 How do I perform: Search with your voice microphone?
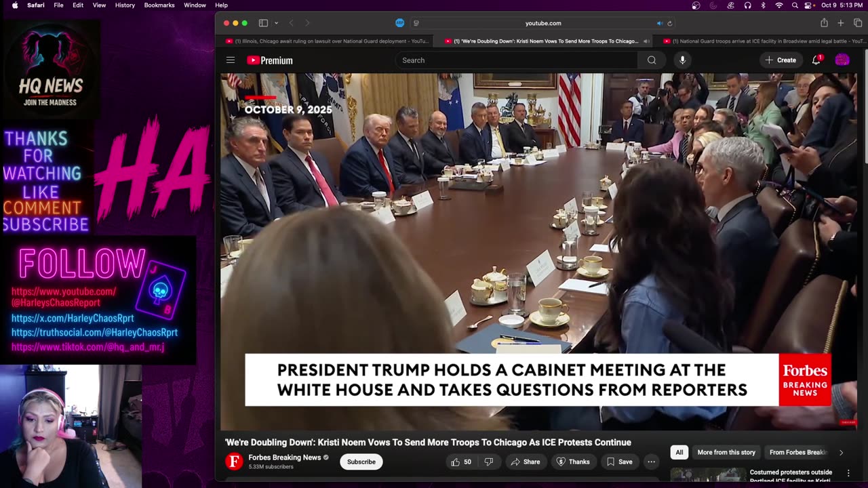[682, 60]
